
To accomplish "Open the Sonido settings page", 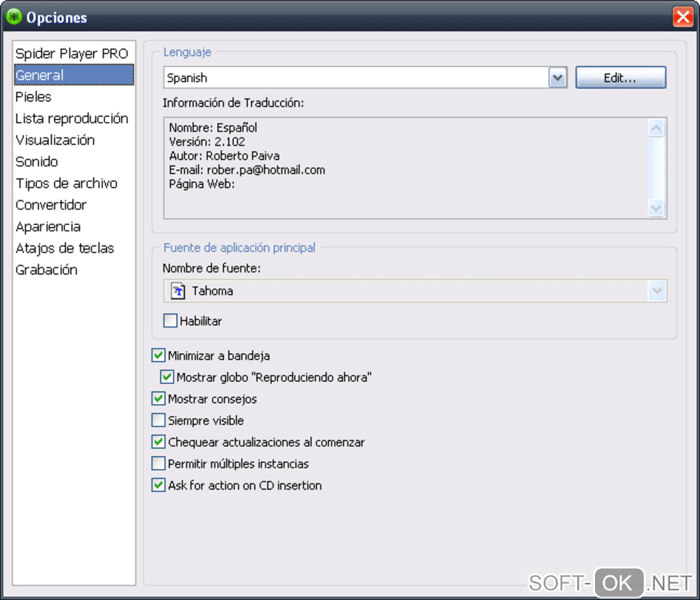I will tap(74, 162).
